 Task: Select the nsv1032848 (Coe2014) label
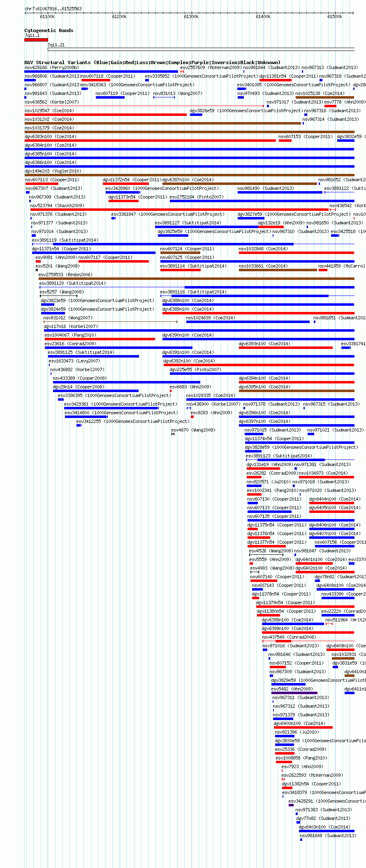click(263, 249)
